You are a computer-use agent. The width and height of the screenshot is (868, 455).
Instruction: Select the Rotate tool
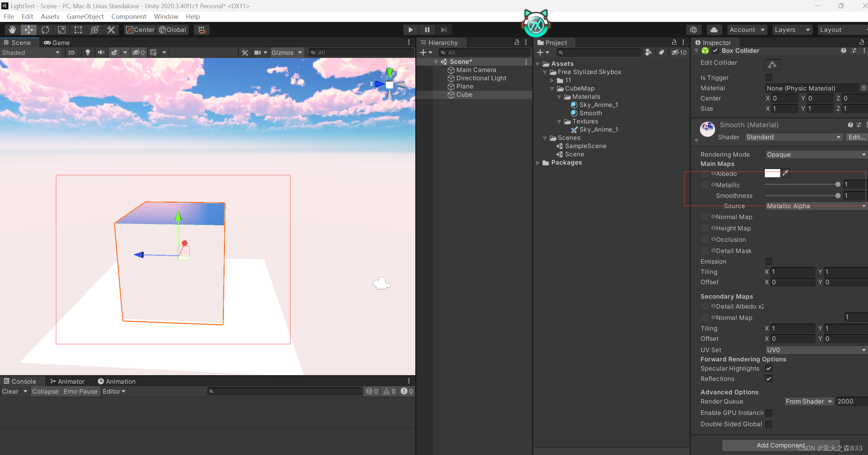tap(45, 29)
